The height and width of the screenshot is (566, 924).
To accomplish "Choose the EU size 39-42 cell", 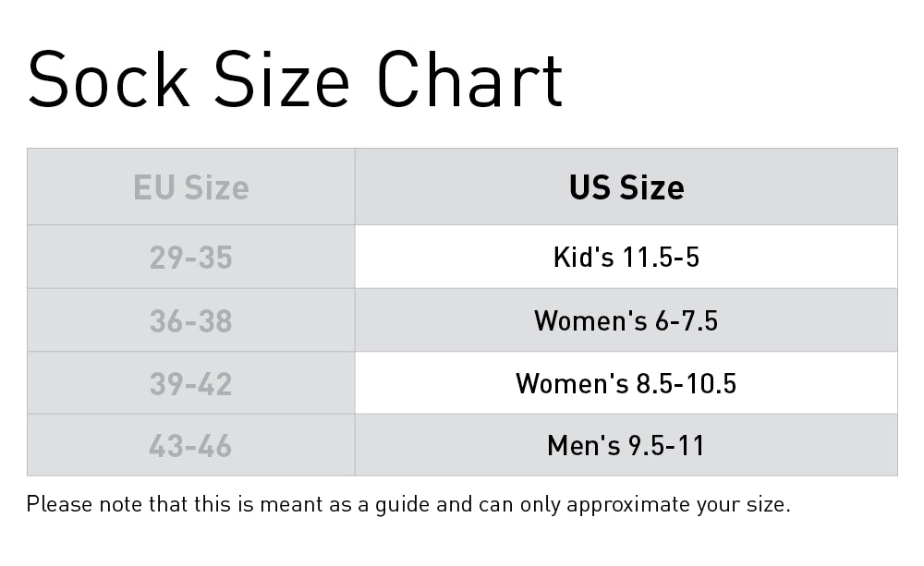I will pyautogui.click(x=191, y=383).
